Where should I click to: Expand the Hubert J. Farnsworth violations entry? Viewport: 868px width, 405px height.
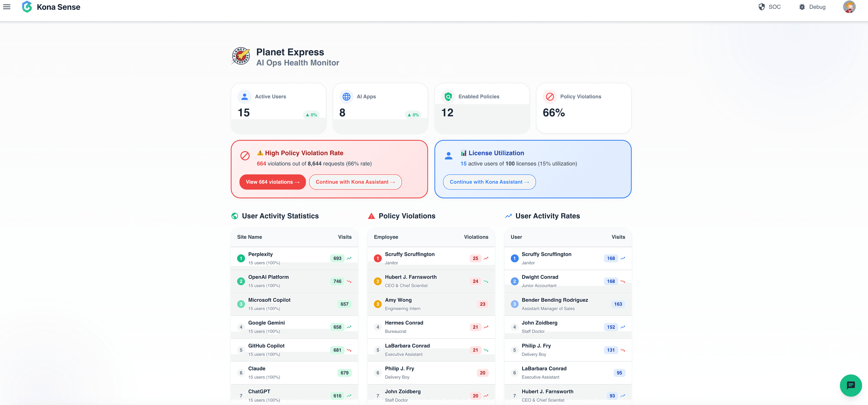click(431, 281)
